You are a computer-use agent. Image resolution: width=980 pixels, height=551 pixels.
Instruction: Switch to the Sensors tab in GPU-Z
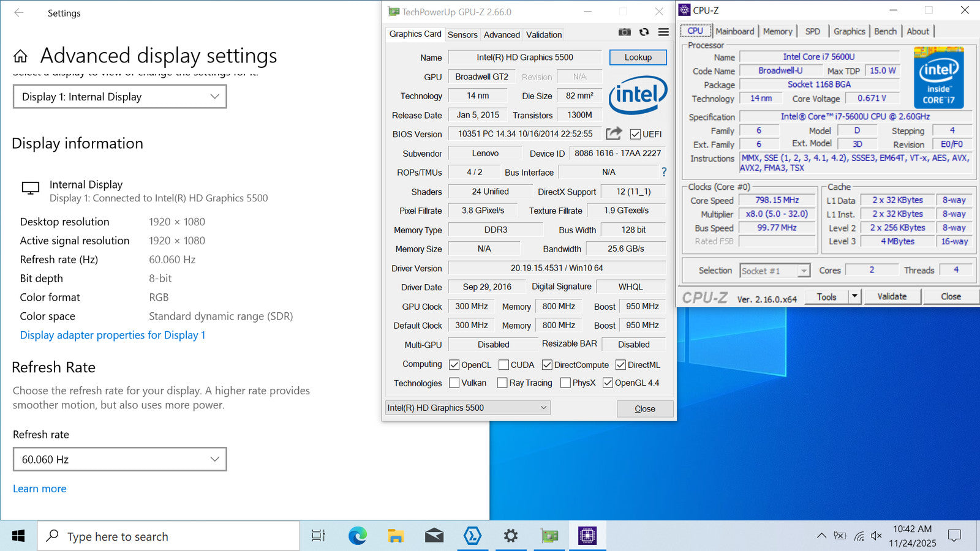coord(462,35)
